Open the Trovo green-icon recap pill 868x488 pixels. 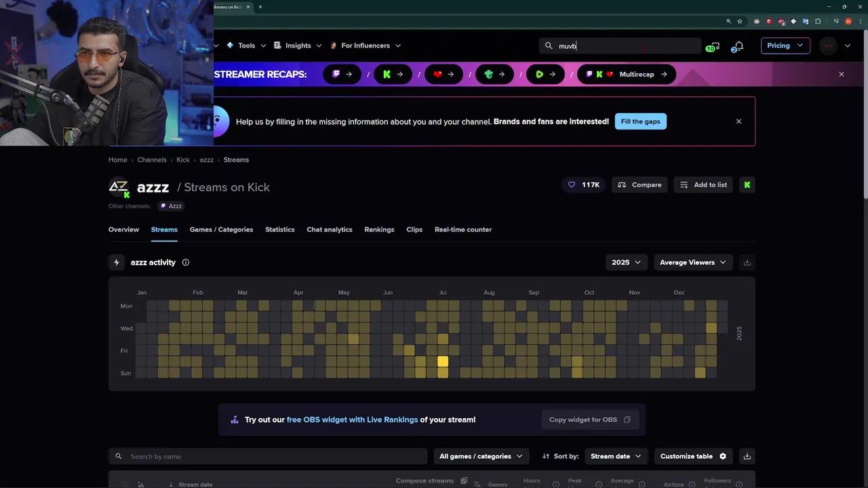494,75
